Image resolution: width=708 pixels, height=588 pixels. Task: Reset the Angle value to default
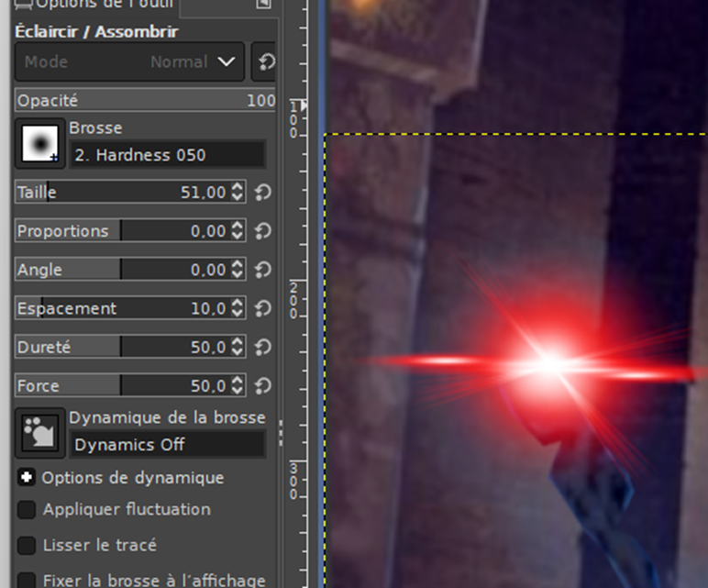(x=263, y=270)
